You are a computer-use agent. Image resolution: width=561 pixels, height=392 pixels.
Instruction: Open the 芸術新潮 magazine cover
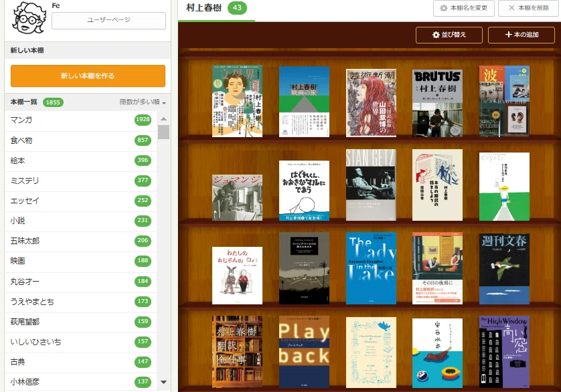coord(371,103)
